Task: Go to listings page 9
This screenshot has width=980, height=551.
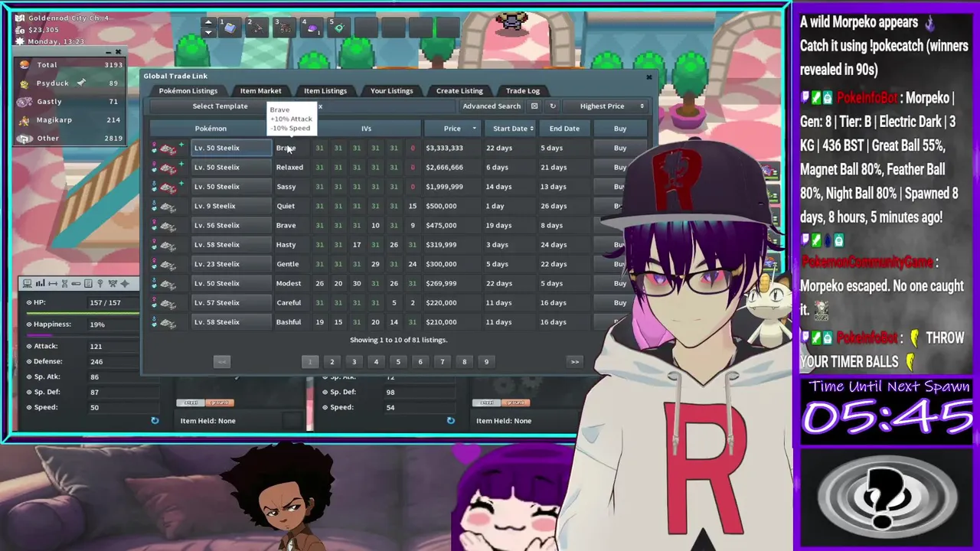Action: tap(486, 362)
